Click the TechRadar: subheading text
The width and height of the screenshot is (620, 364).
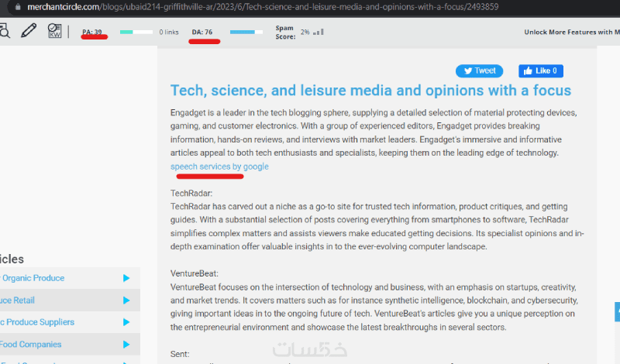tap(191, 194)
